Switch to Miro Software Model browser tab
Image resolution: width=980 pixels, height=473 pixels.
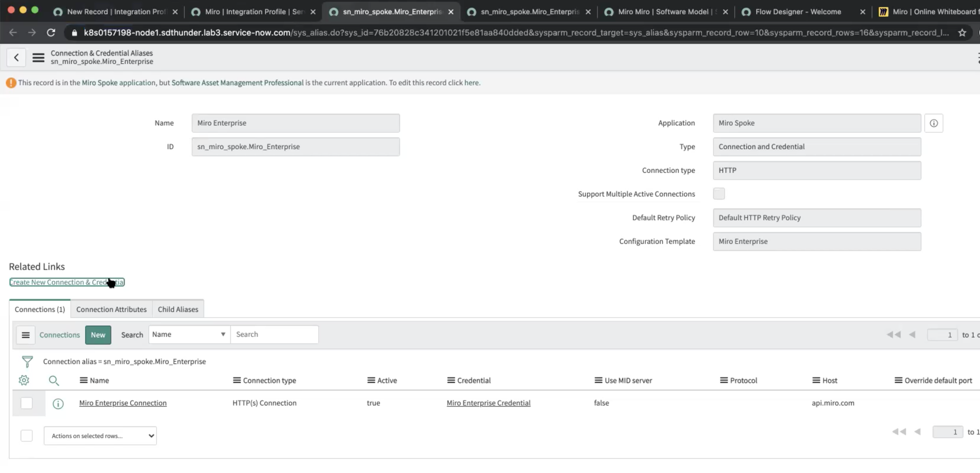[667, 12]
